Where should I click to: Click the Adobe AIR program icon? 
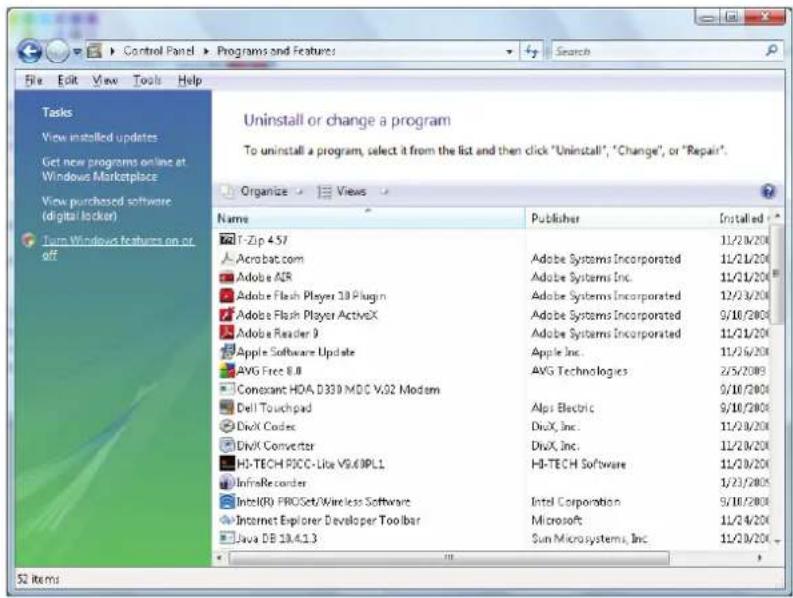227,277
